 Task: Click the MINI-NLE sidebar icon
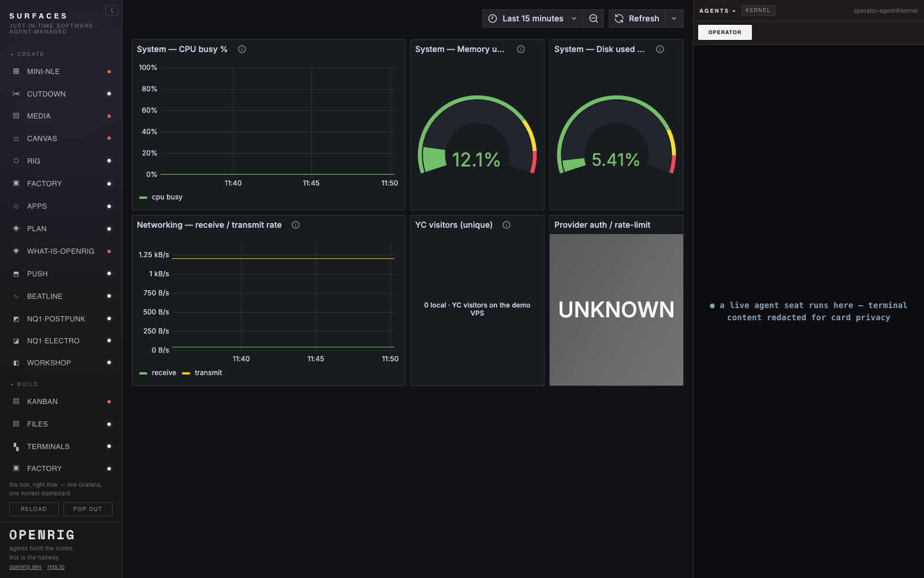(x=16, y=71)
